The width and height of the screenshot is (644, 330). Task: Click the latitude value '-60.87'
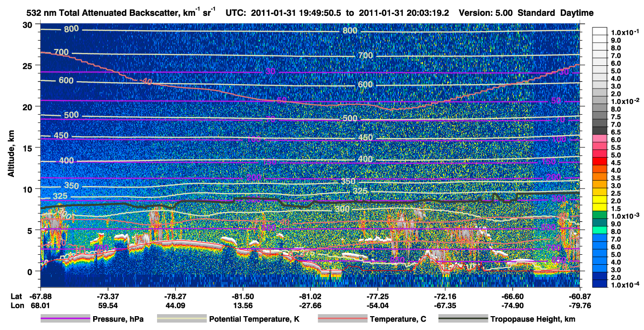tap(580, 296)
